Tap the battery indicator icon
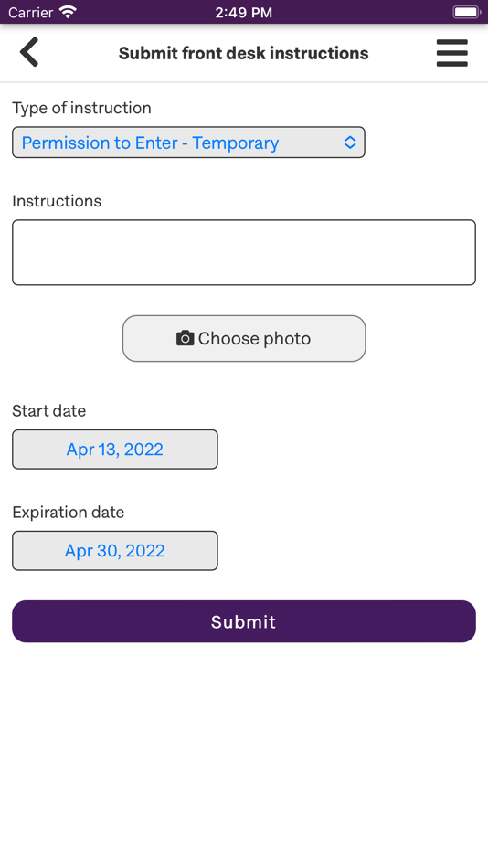This screenshot has height=868, width=488. [x=466, y=12]
